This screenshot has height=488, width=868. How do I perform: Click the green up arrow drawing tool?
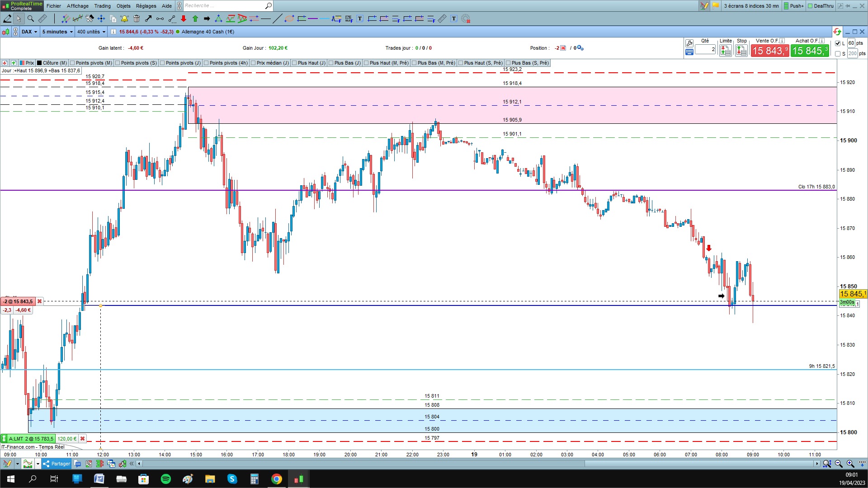tap(195, 19)
